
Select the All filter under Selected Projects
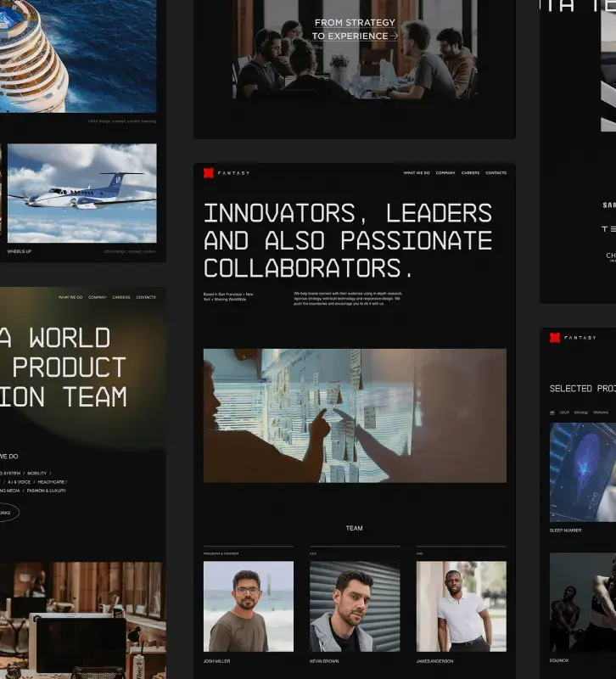[552, 412]
